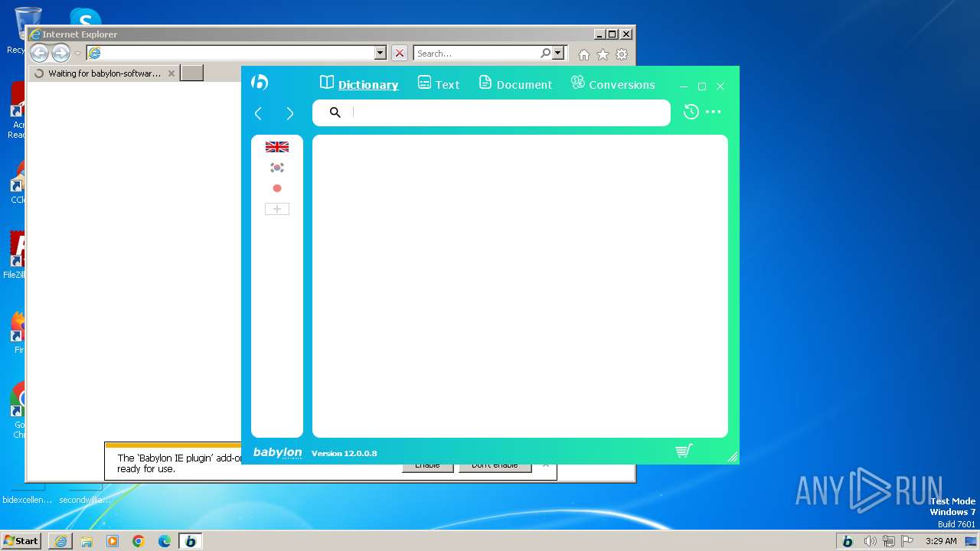Click the Action Center flag icon
Screen dimensions: 980x551
907,541
